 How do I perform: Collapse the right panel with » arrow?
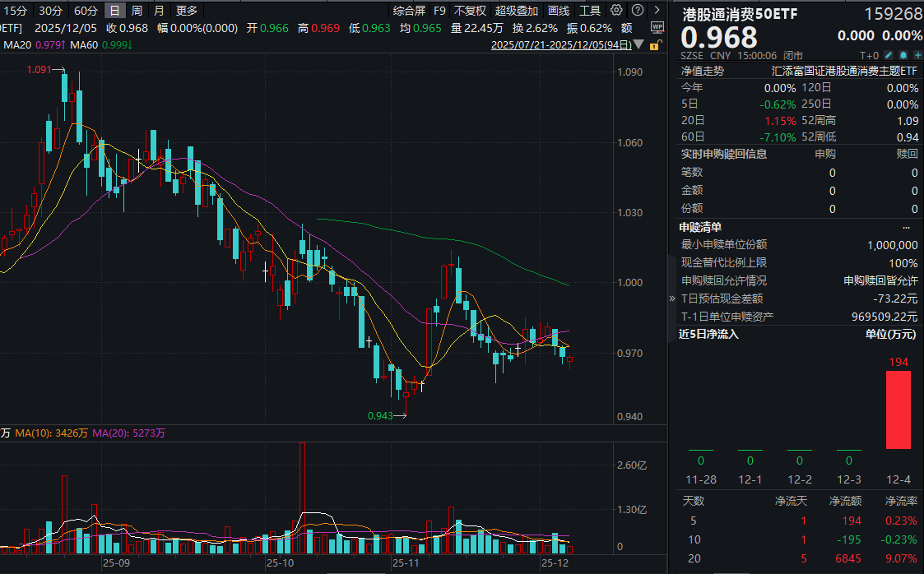(674, 299)
